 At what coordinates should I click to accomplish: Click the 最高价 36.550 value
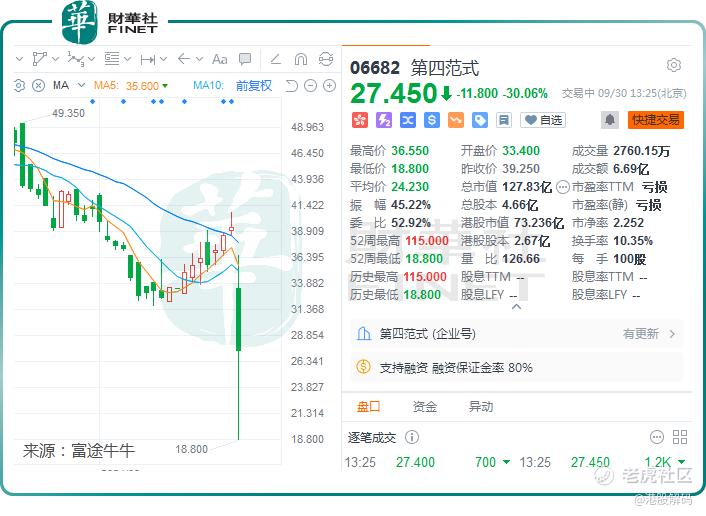410,150
